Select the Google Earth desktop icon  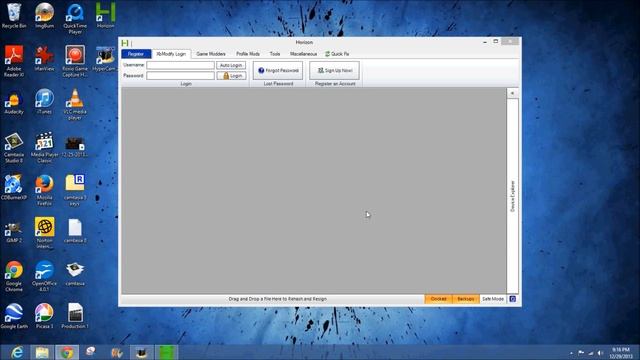coord(14,316)
